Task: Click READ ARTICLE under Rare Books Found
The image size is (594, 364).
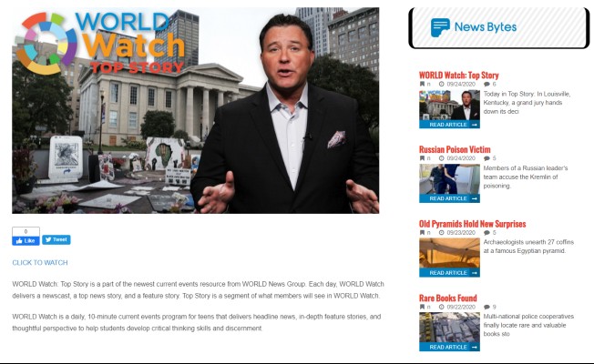Action: [449, 347]
